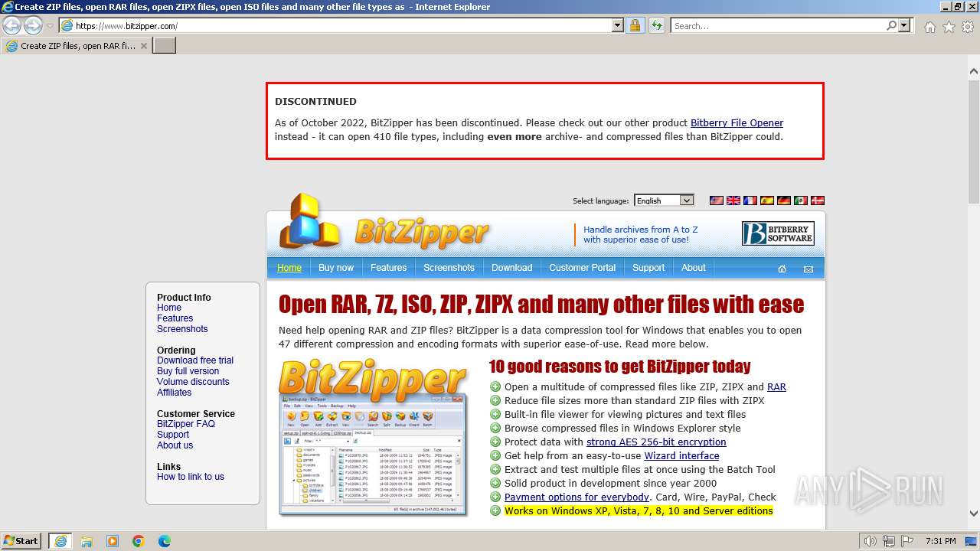Click the Windows Start button
Viewport: 980px width, 551px height.
coord(21,541)
